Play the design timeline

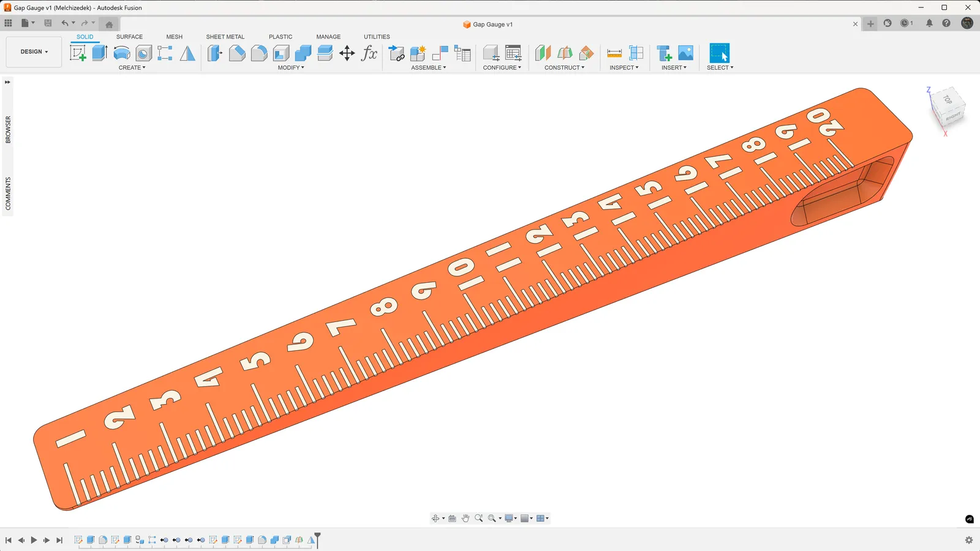point(34,540)
